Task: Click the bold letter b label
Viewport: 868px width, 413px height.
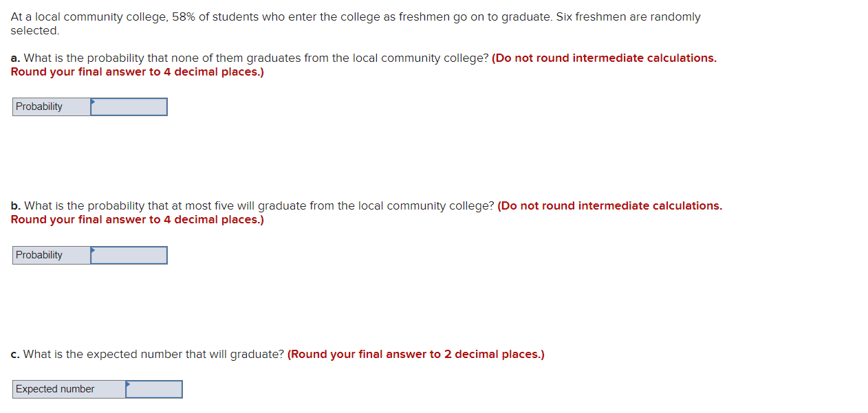Action: (x=14, y=205)
